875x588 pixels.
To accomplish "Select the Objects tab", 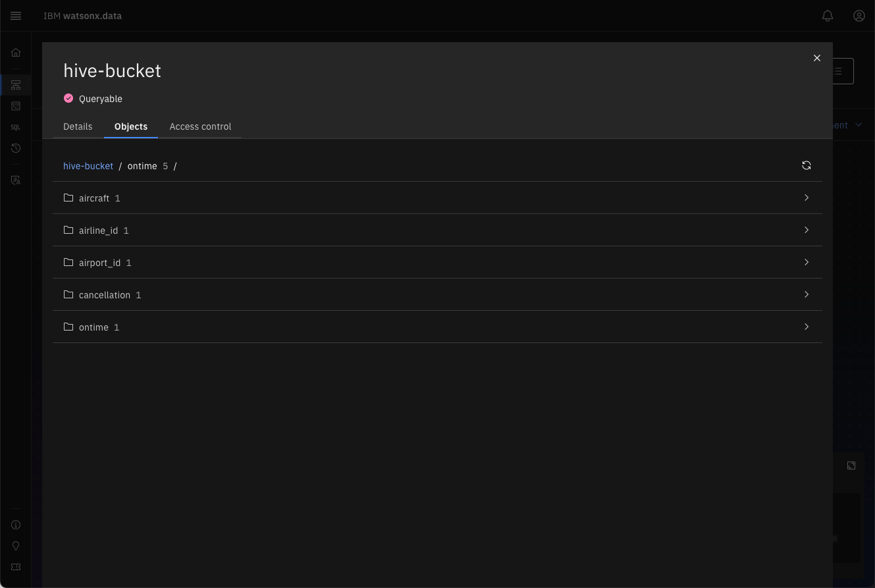I will (131, 126).
